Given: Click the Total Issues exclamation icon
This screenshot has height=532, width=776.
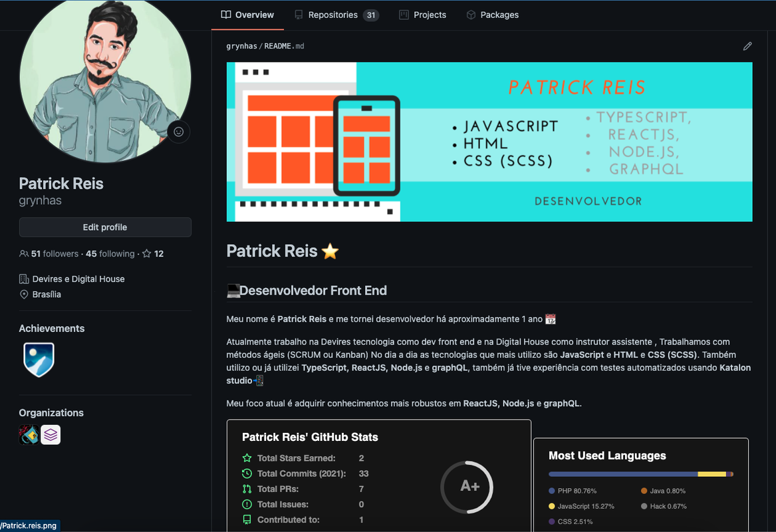Looking at the screenshot, I should tap(247, 504).
